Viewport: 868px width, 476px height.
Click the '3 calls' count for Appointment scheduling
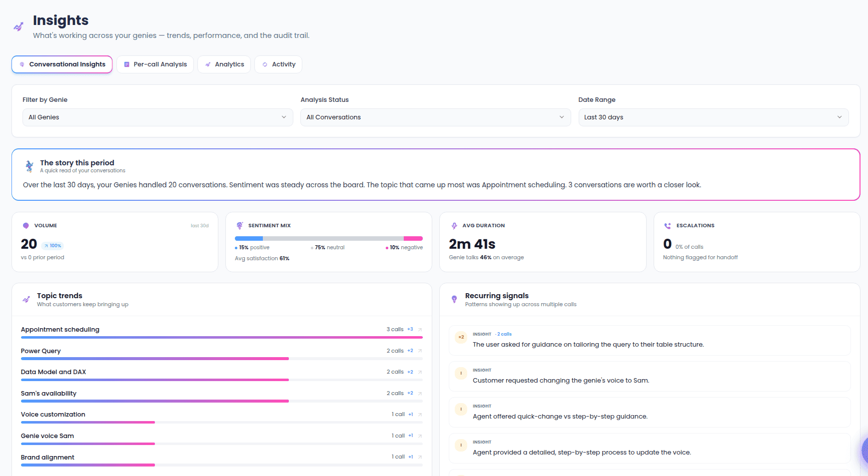pos(395,330)
